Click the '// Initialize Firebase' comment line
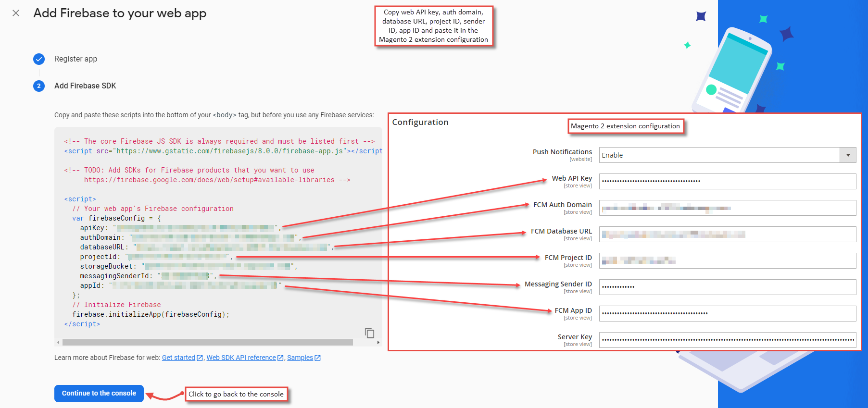868x408 pixels. (x=116, y=305)
